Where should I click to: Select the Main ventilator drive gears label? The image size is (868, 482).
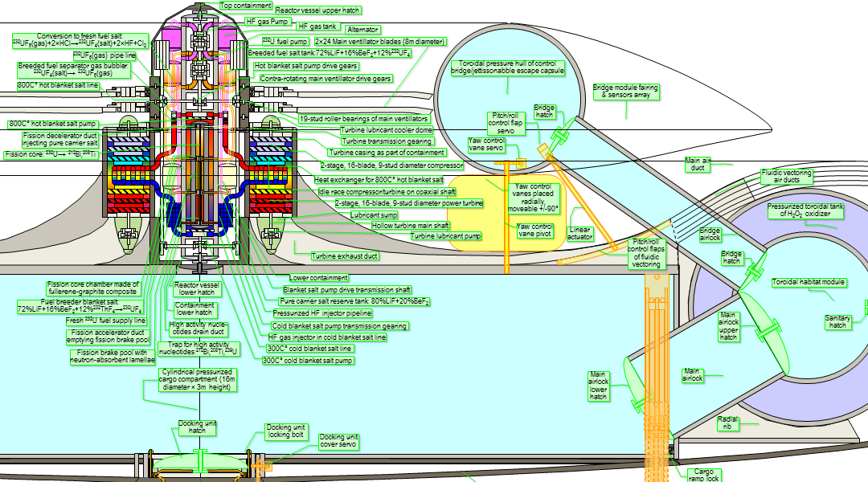325,79
